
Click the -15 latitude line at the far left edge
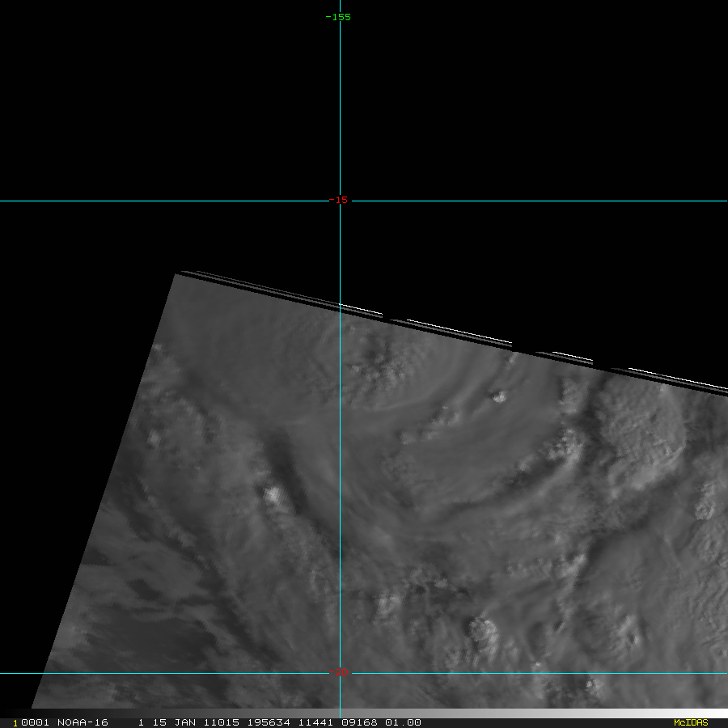(x=4, y=201)
